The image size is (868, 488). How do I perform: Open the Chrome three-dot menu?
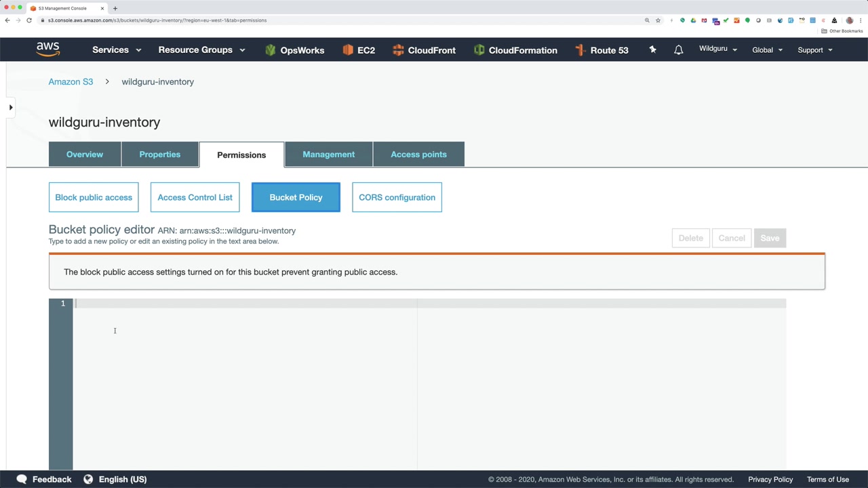861,20
